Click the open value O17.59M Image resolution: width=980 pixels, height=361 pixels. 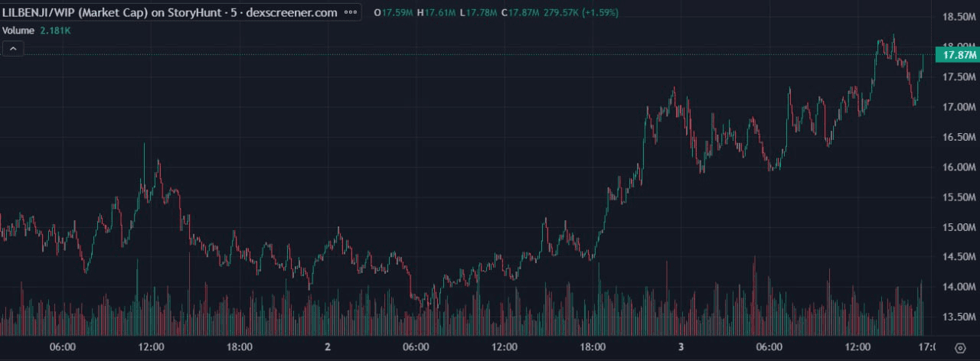(x=394, y=13)
